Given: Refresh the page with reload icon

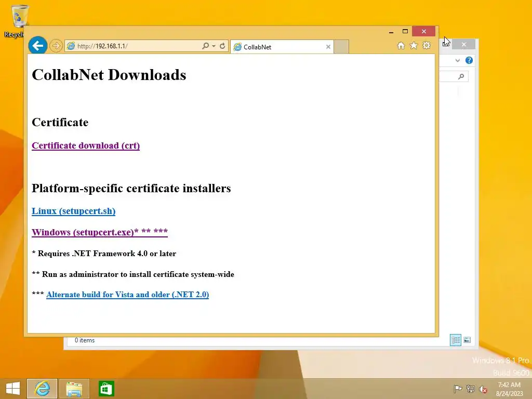Looking at the screenshot, I should click(222, 46).
